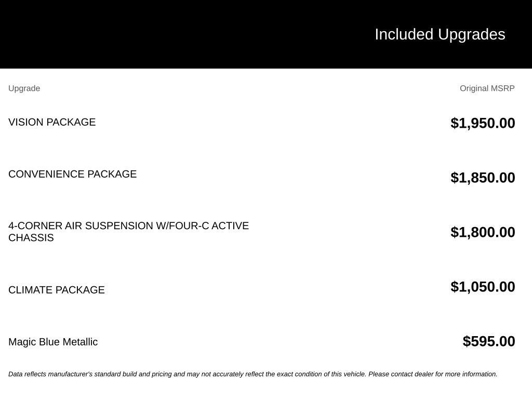Image resolution: width=532 pixels, height=399 pixels.
Task: Click the black header banner area
Action: 266,34
